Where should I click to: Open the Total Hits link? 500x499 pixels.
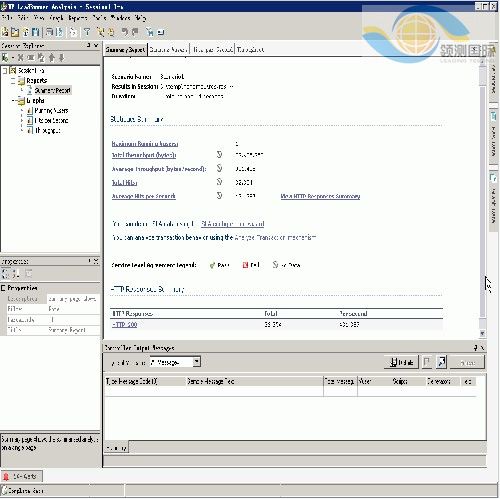pos(124,183)
